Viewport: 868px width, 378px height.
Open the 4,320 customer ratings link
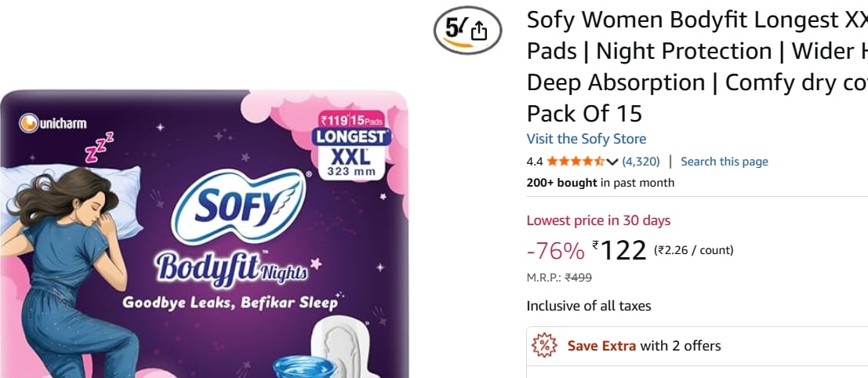click(x=641, y=162)
